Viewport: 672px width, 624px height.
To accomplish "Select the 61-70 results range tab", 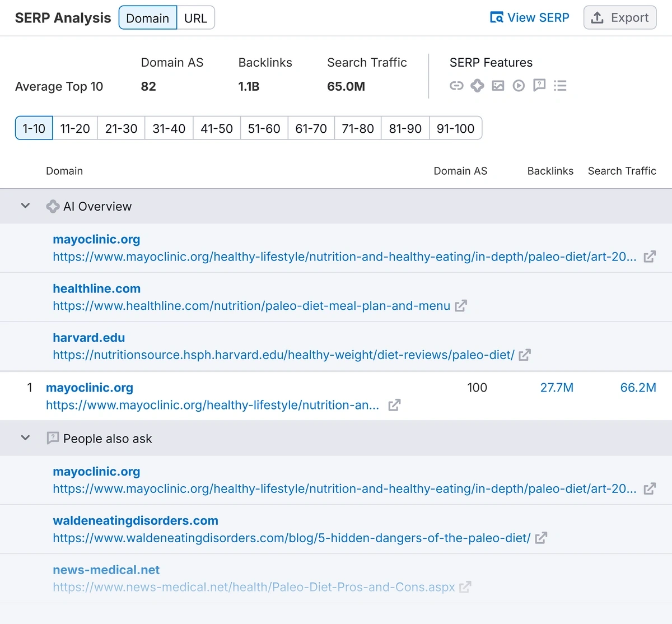I will (311, 128).
